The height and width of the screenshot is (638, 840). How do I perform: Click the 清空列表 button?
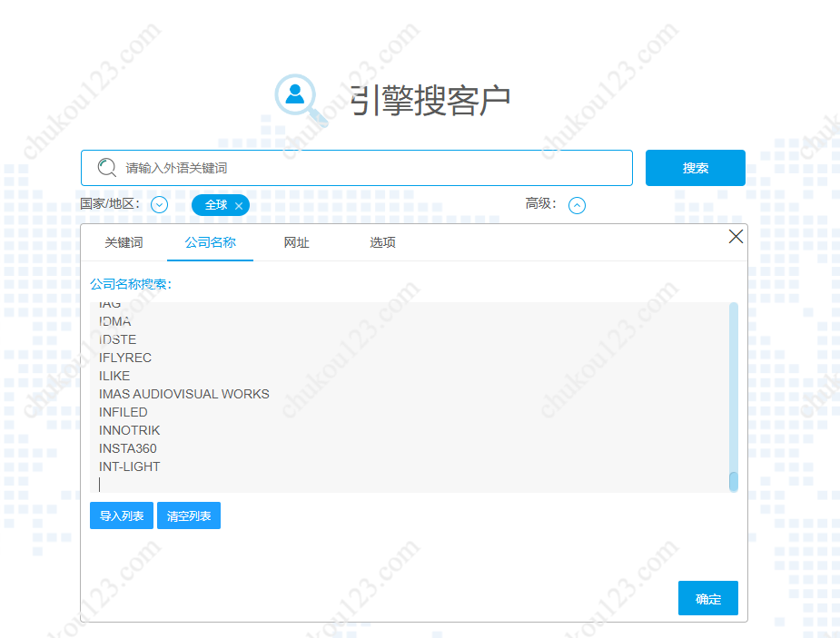(189, 515)
